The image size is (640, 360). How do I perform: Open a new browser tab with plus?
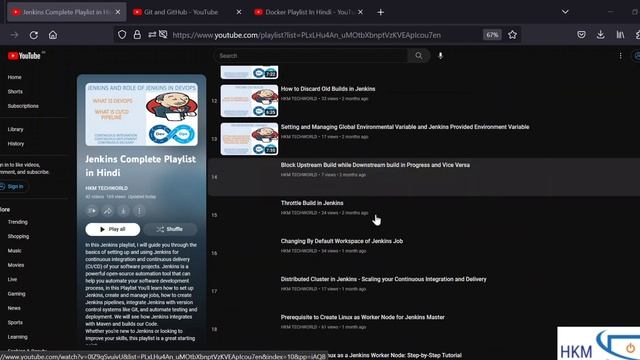pyautogui.click(x=380, y=12)
